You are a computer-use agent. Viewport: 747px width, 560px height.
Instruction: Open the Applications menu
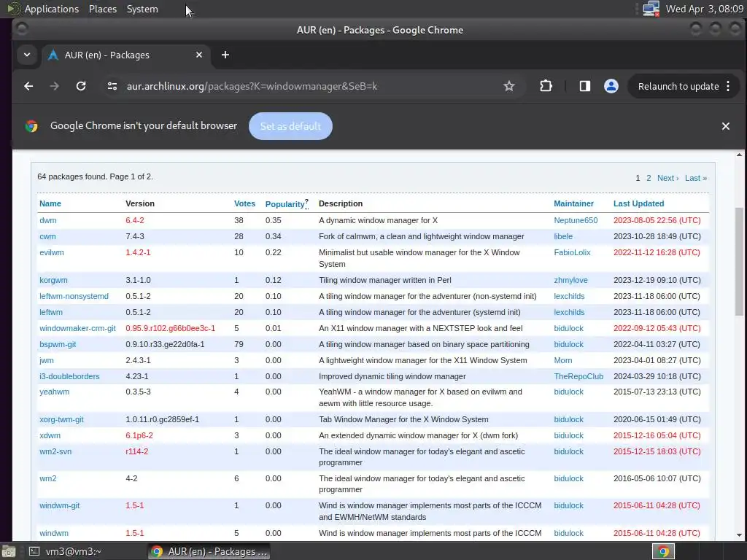tap(52, 9)
